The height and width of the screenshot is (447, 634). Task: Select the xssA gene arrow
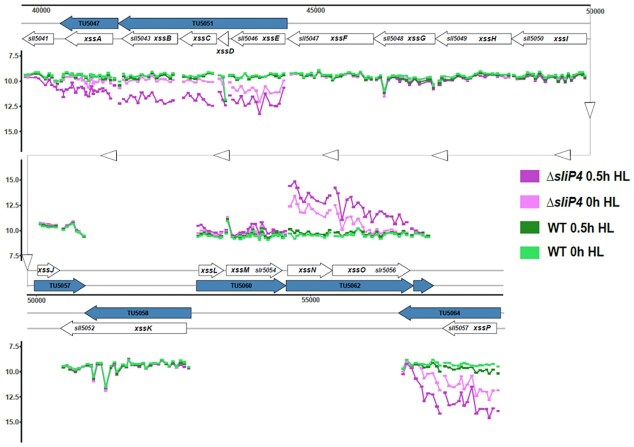tap(89, 39)
